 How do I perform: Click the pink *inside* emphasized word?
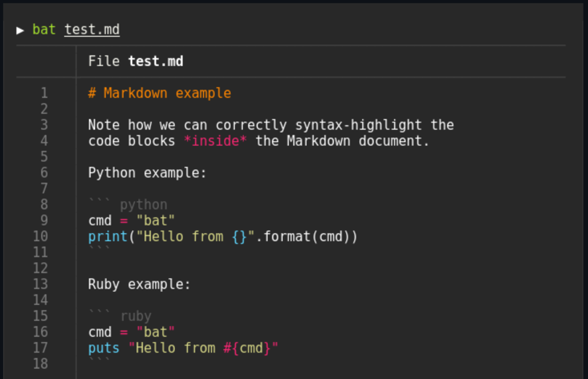[x=215, y=141]
